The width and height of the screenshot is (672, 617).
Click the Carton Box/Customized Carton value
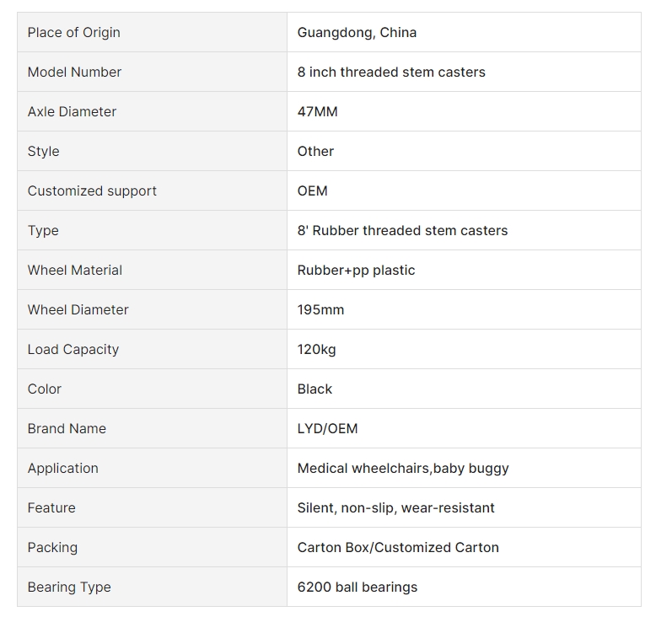(398, 548)
